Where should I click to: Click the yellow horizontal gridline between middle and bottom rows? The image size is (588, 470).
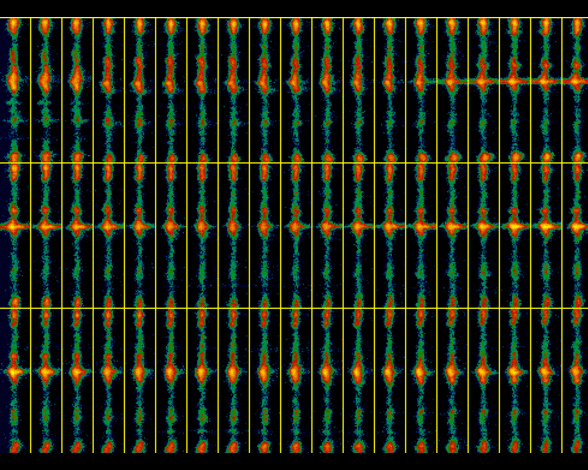(294, 308)
